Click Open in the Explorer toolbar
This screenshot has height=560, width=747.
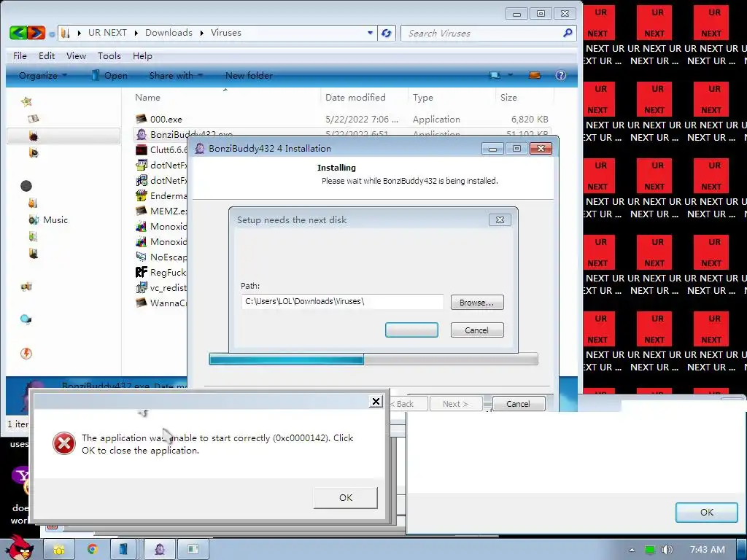point(109,75)
